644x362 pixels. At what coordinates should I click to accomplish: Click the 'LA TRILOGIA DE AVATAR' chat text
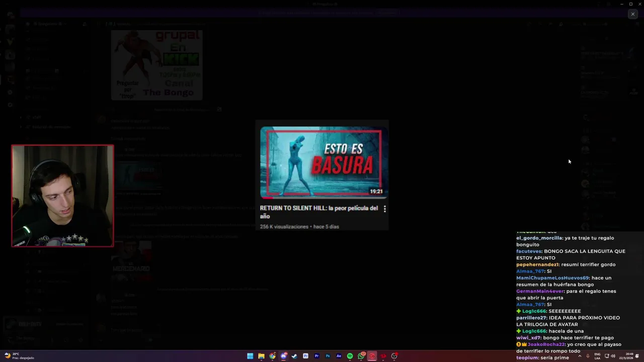pyautogui.click(x=547, y=324)
